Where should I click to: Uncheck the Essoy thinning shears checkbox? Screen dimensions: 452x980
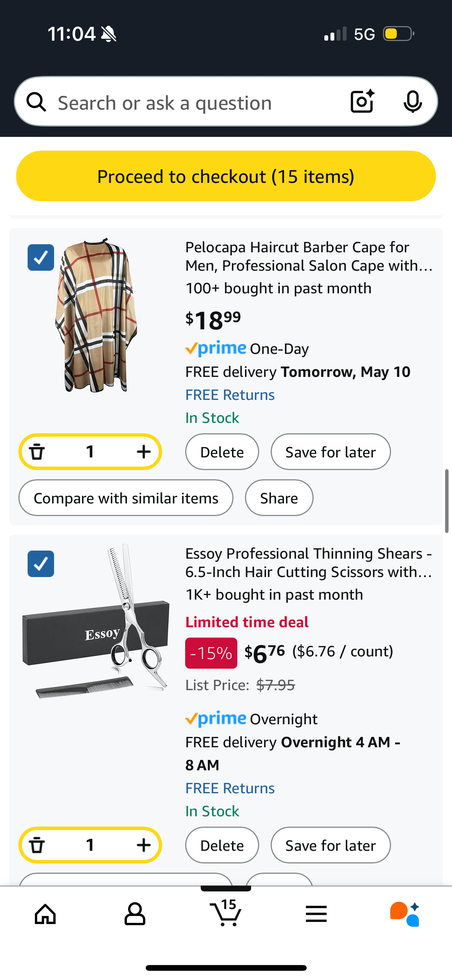(x=41, y=564)
